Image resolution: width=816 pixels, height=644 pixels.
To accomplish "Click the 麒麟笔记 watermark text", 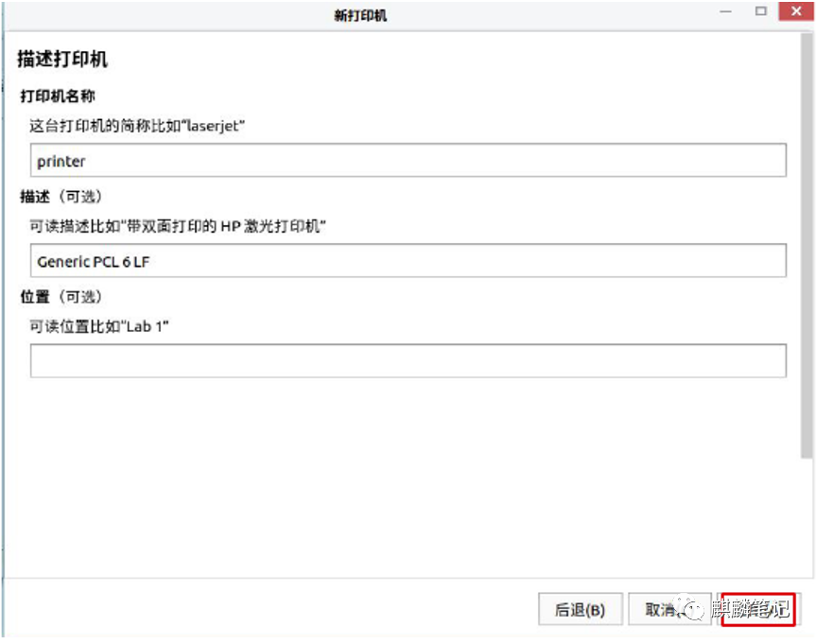I will 750,608.
